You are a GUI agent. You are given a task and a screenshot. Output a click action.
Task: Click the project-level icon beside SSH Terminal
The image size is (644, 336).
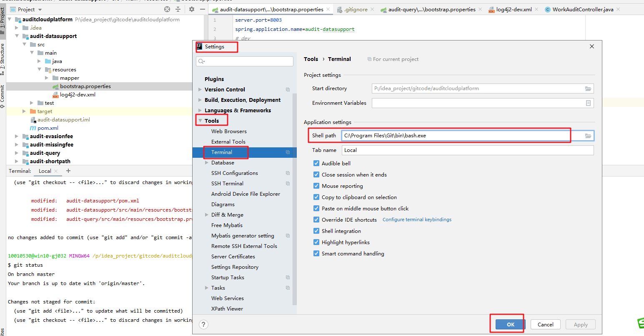(288, 184)
